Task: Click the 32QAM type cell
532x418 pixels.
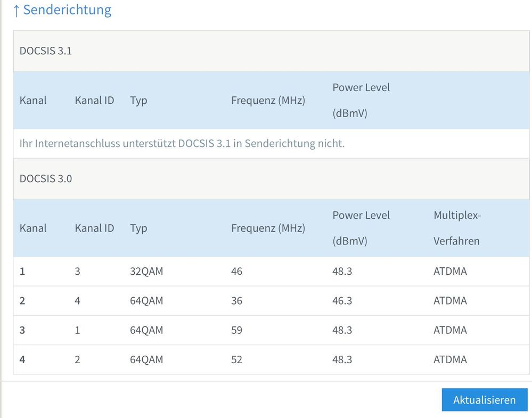Action: click(146, 272)
